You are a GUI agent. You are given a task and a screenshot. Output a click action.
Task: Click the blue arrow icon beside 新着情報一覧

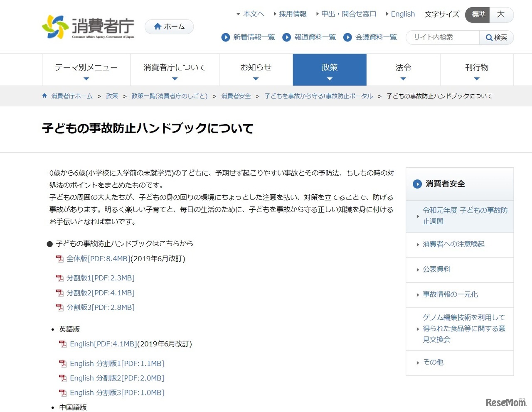tap(226, 37)
